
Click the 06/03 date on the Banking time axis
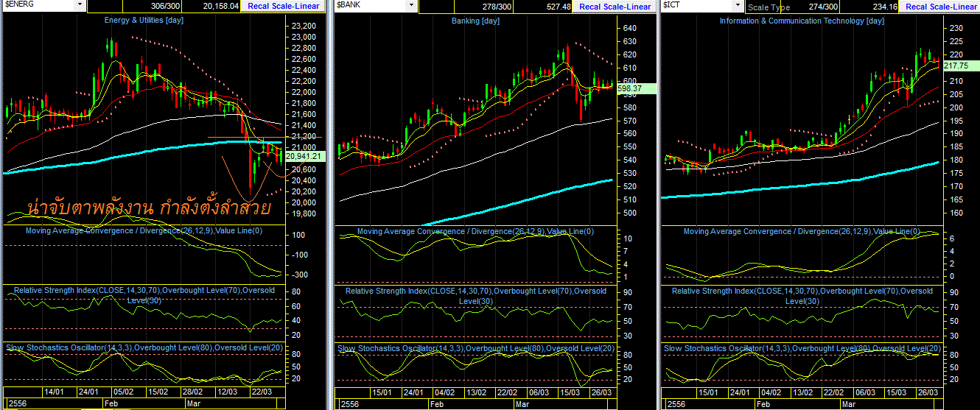[x=539, y=393]
